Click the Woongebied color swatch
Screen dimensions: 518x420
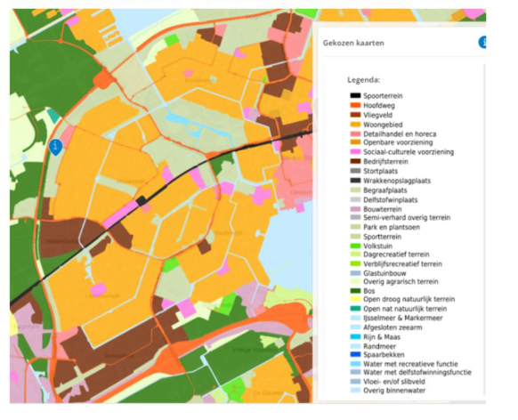click(x=355, y=125)
